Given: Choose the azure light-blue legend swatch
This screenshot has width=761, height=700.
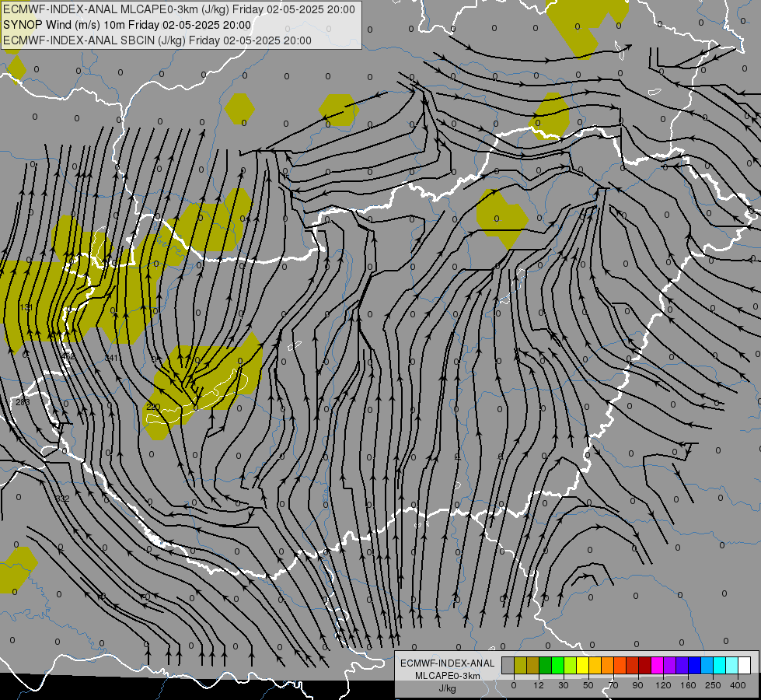Looking at the screenshot, I should click(x=707, y=665).
